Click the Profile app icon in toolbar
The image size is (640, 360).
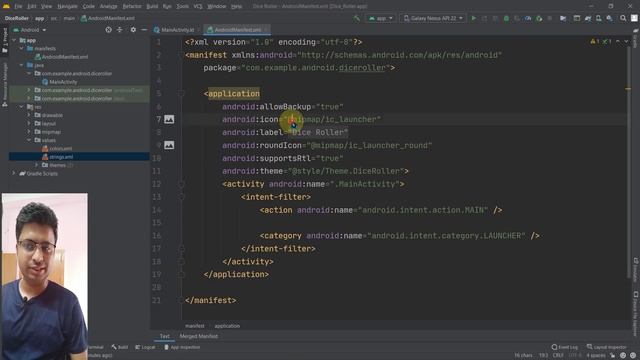[528, 18]
